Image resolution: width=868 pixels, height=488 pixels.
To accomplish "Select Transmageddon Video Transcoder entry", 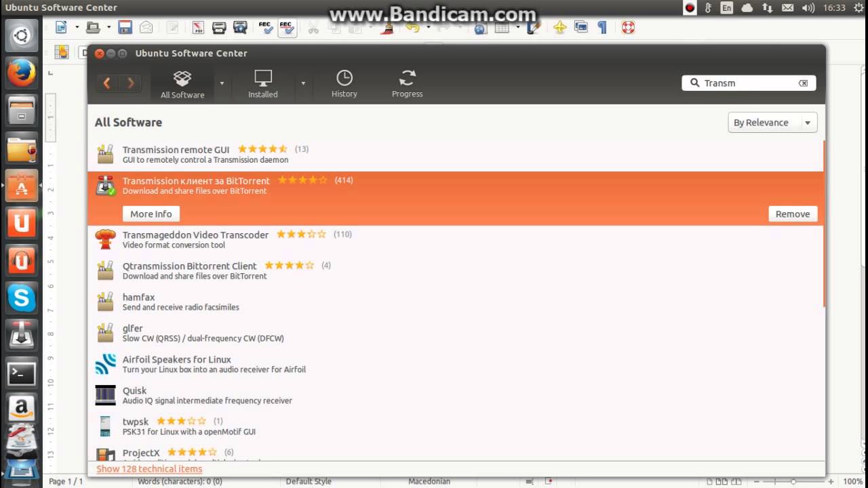I will pos(456,240).
